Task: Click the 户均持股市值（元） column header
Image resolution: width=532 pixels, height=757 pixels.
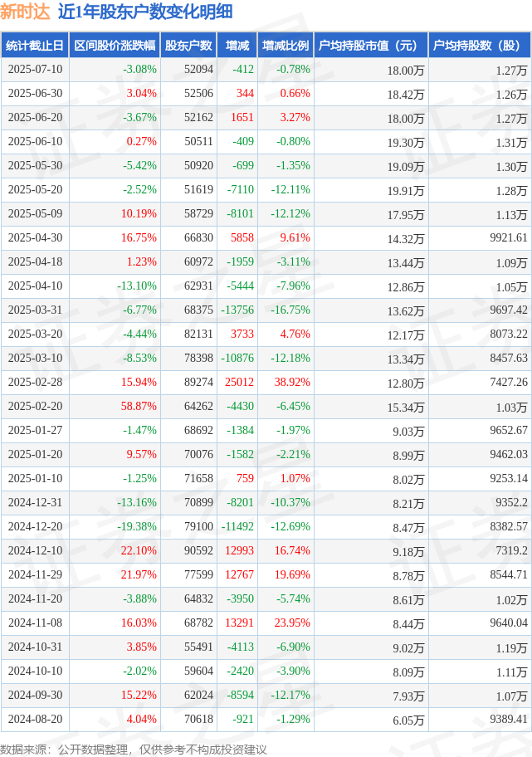Action: click(371, 46)
